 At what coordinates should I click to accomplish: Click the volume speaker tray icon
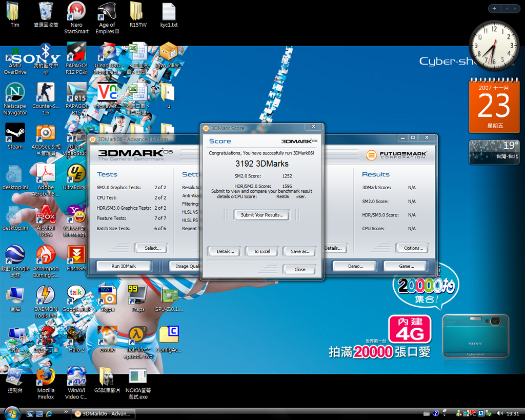tap(500, 414)
